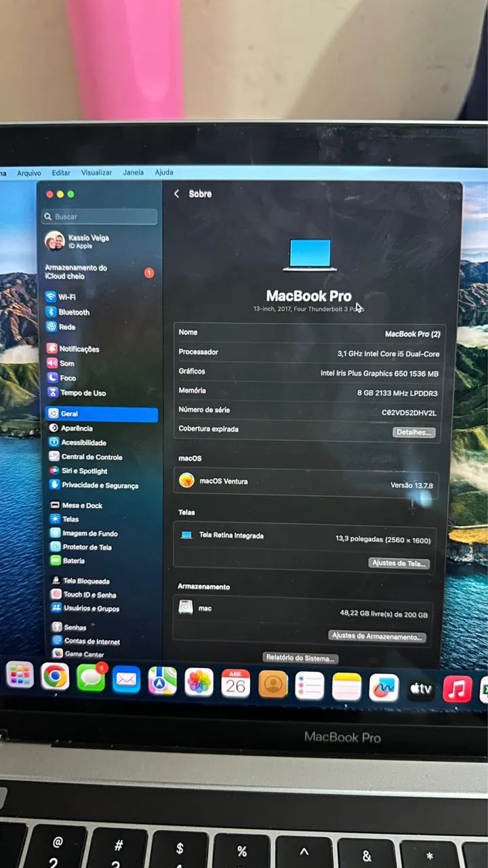This screenshot has width=488, height=868.
Task: Open Mail app in the Dock
Action: pyautogui.click(x=127, y=679)
